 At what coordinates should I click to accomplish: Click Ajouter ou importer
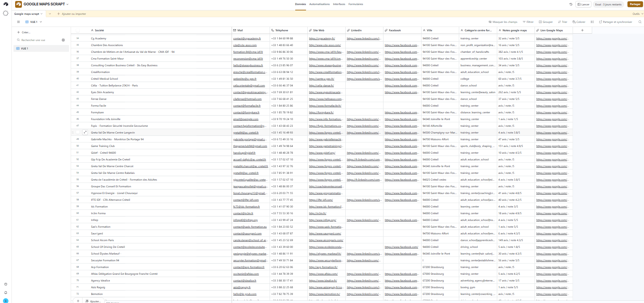coord(72,14)
